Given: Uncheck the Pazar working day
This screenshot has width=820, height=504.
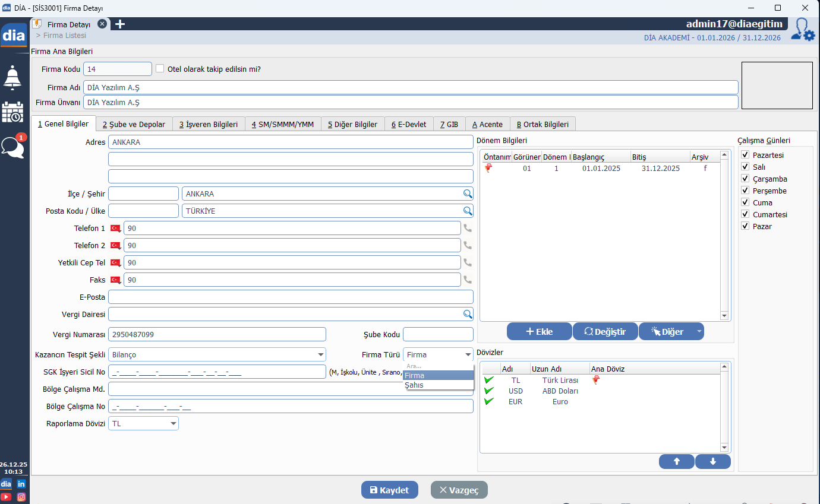Looking at the screenshot, I should pos(745,226).
